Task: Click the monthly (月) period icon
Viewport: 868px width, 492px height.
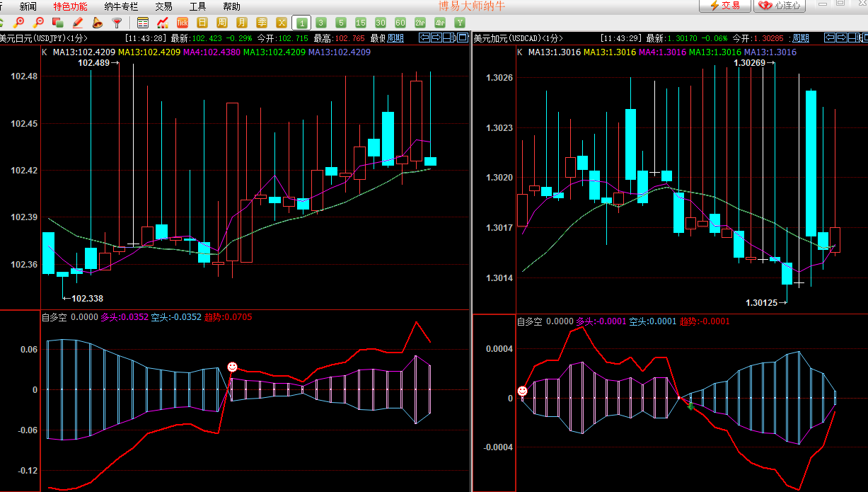Action: 242,23
